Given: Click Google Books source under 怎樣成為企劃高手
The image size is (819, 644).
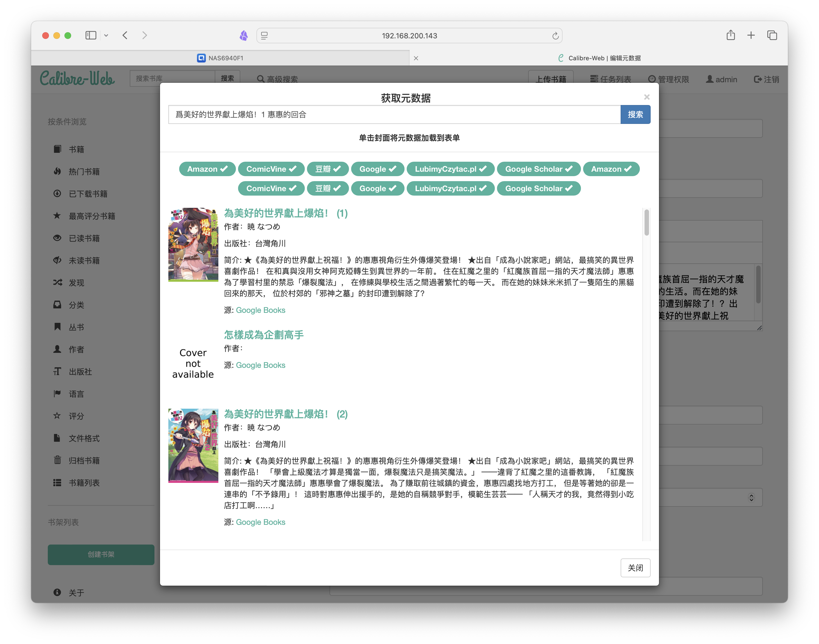Looking at the screenshot, I should point(261,365).
